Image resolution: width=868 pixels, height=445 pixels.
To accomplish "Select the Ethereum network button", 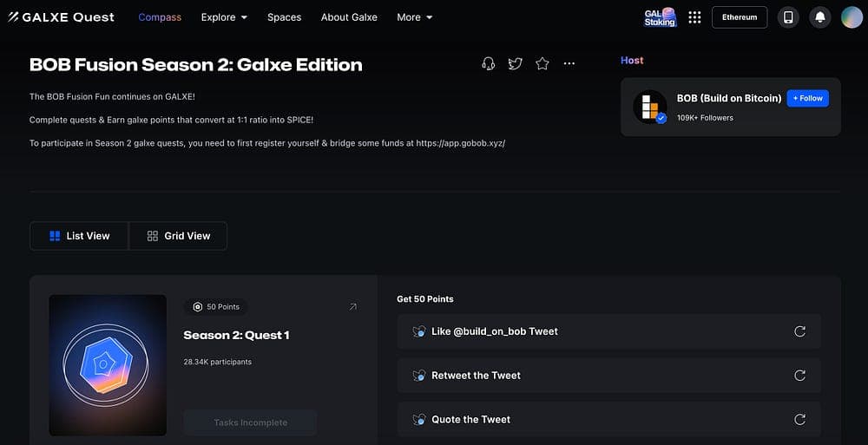I will point(739,17).
